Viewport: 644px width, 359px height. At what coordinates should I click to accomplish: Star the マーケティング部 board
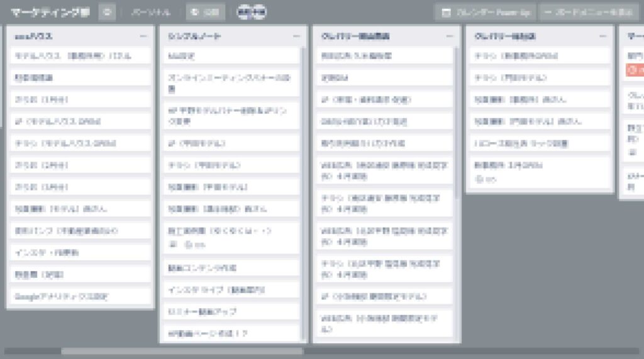click(107, 12)
